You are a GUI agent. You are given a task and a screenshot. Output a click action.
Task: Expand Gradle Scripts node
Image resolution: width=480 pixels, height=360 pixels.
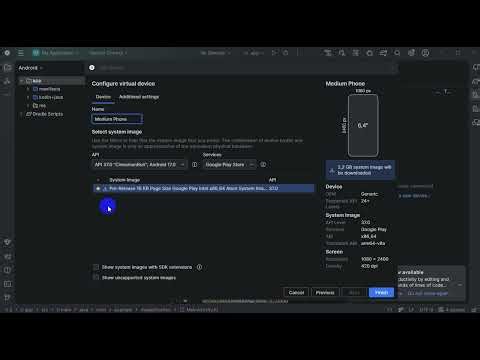coord(22,114)
